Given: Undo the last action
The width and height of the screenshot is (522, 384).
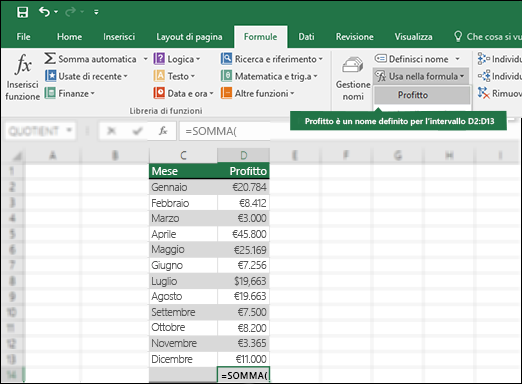Looking at the screenshot, I should coord(44,12).
